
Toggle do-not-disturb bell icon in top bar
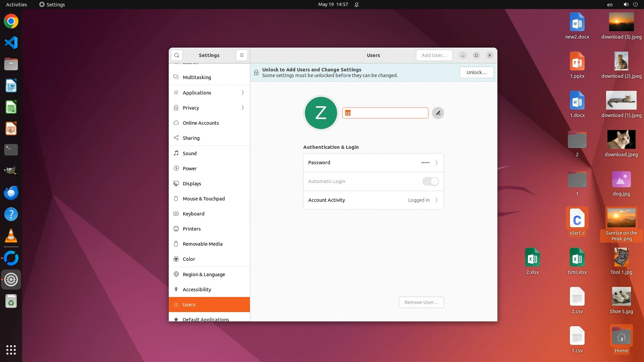pos(357,5)
